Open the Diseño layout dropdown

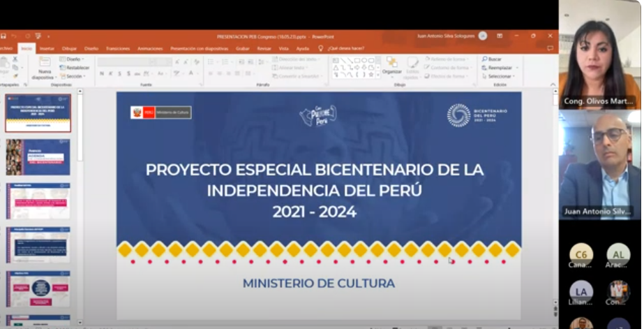[72, 59]
